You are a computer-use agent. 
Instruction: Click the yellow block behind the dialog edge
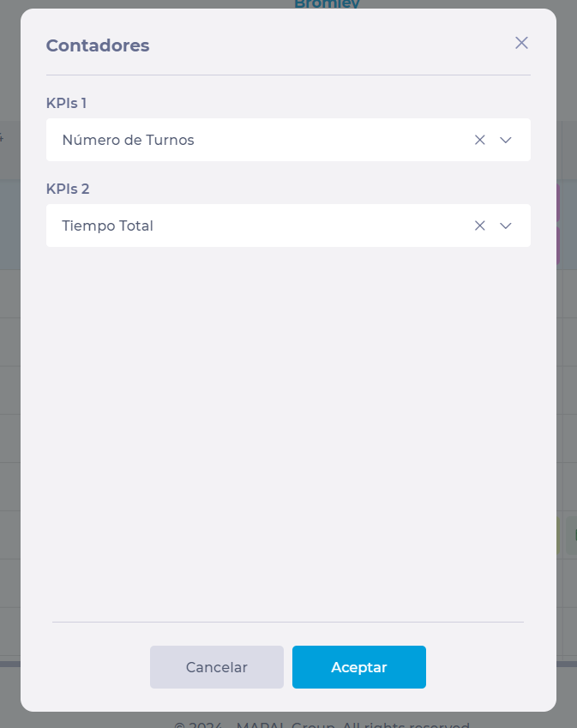pyautogui.click(x=558, y=533)
